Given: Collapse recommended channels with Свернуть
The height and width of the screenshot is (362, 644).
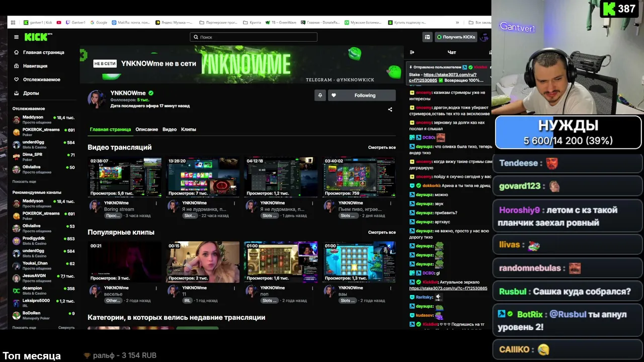Looking at the screenshot, I should coord(66,327).
